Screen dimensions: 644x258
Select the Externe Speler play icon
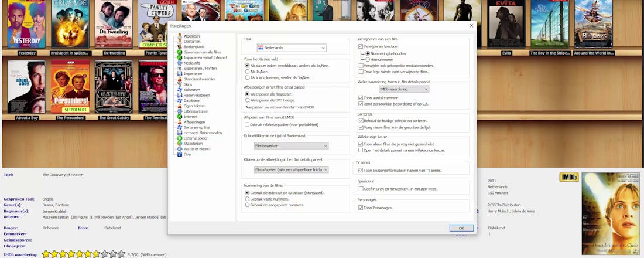[180, 138]
